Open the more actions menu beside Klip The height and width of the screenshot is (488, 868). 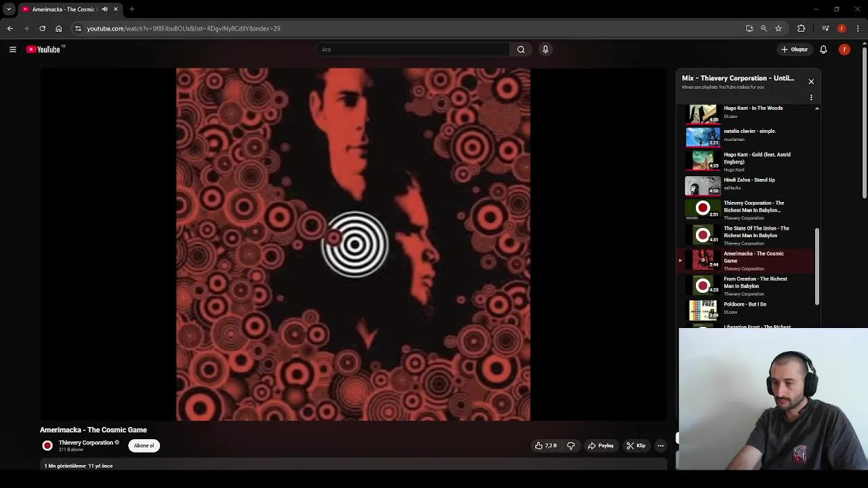tap(660, 446)
